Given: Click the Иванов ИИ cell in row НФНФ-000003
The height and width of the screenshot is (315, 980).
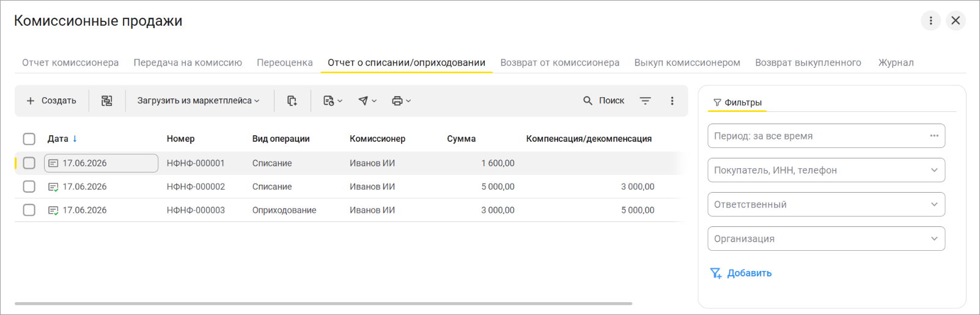Looking at the screenshot, I should [372, 210].
